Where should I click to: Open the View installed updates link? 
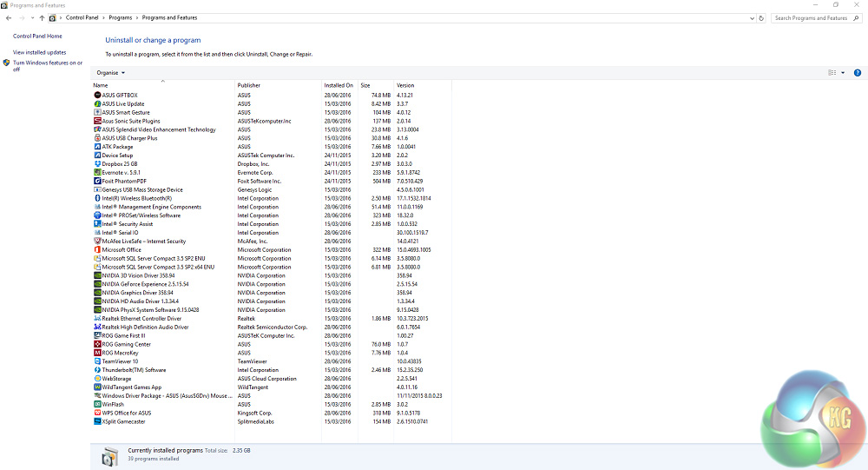[39, 52]
